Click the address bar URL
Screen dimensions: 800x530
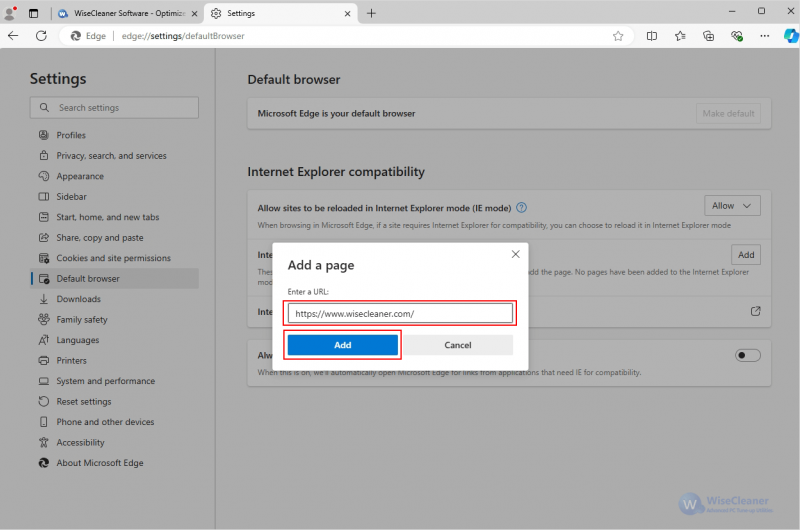pyautogui.click(x=183, y=36)
